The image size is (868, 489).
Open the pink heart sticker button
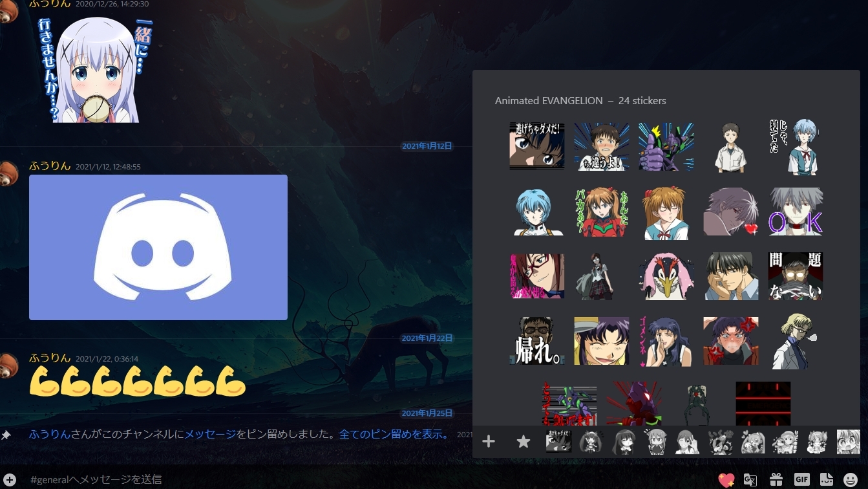(x=726, y=480)
